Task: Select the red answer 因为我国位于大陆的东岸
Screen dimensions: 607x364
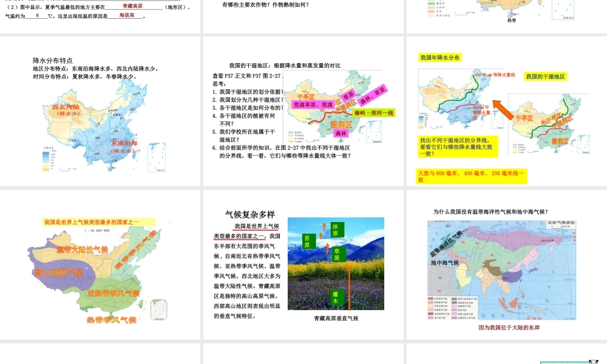Action: (509, 327)
